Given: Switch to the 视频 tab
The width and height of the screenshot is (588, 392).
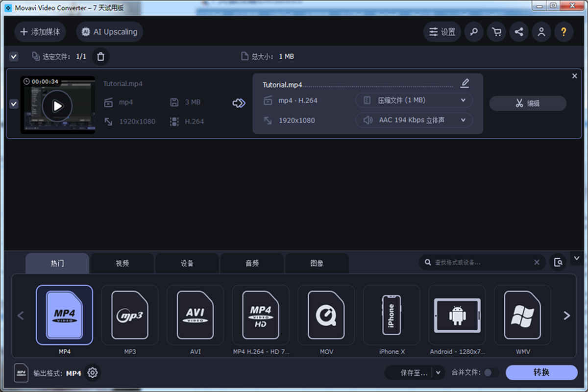Looking at the screenshot, I should click(x=122, y=263).
